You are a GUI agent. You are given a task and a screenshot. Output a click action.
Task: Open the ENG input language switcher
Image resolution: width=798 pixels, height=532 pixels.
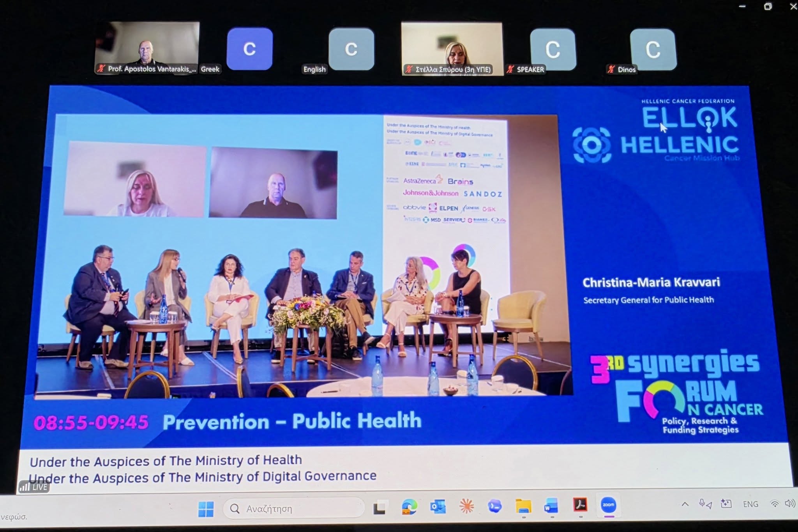(750, 504)
